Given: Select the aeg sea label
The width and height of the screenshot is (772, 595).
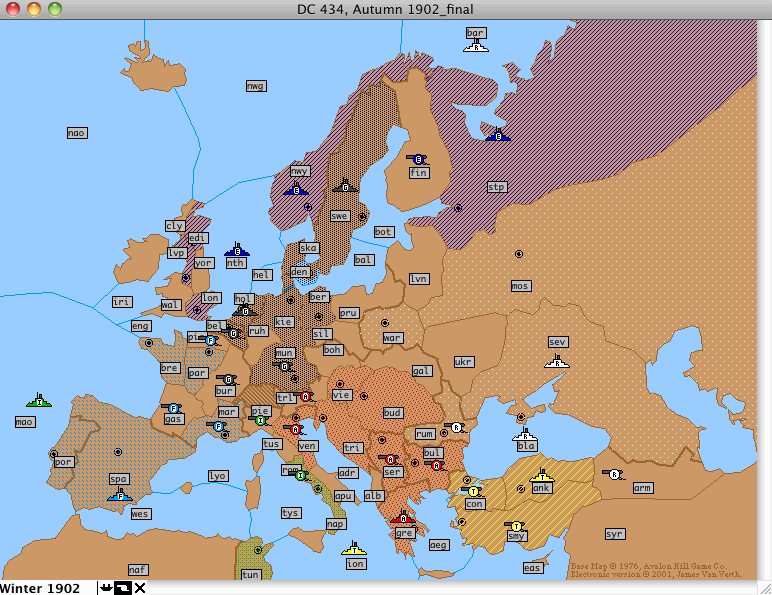Looking at the screenshot, I should (x=438, y=545).
